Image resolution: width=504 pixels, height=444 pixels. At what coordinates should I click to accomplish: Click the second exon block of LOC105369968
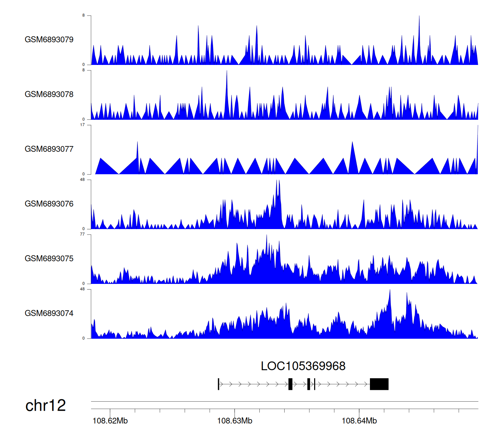click(x=290, y=384)
